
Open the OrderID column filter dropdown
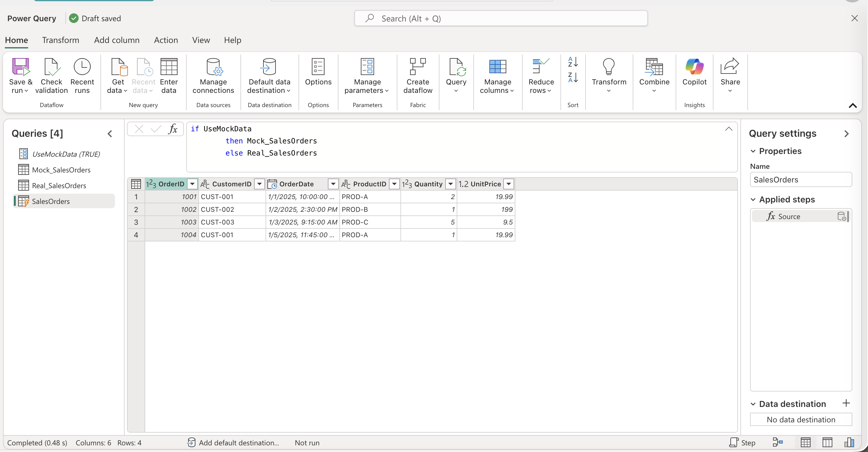(x=192, y=184)
